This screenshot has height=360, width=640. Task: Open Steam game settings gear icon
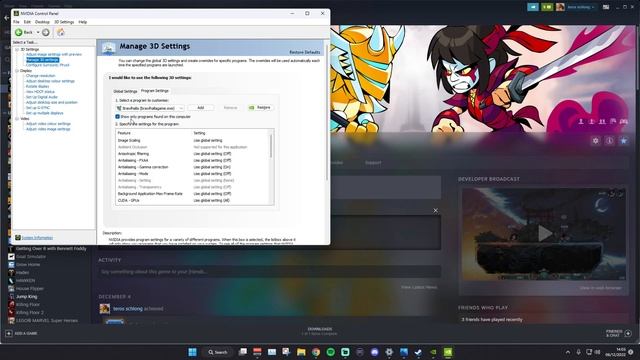click(596, 141)
